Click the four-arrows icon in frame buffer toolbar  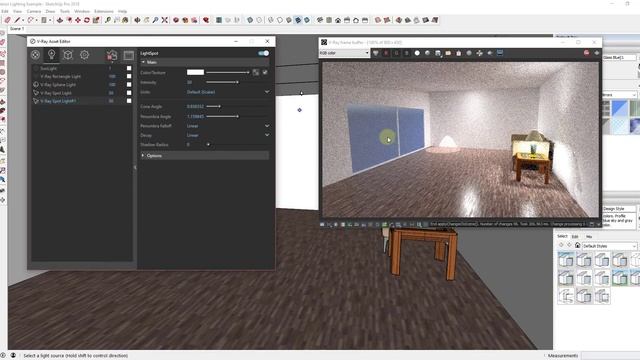(479, 53)
